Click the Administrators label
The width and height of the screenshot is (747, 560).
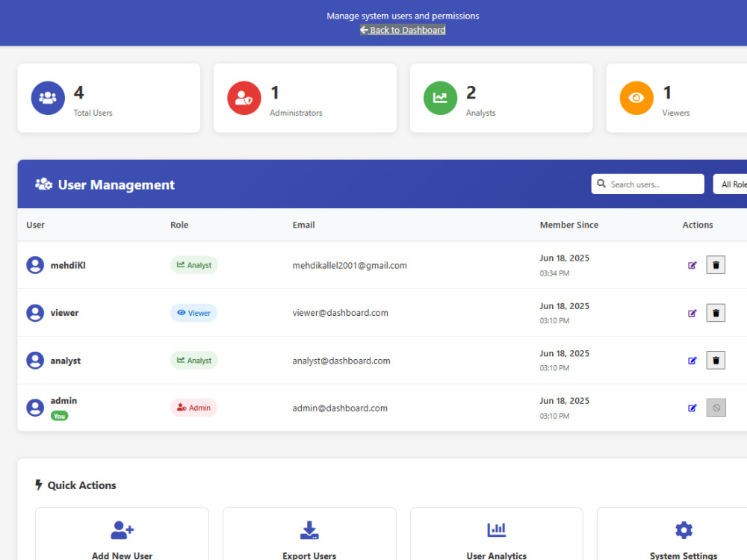[296, 113]
